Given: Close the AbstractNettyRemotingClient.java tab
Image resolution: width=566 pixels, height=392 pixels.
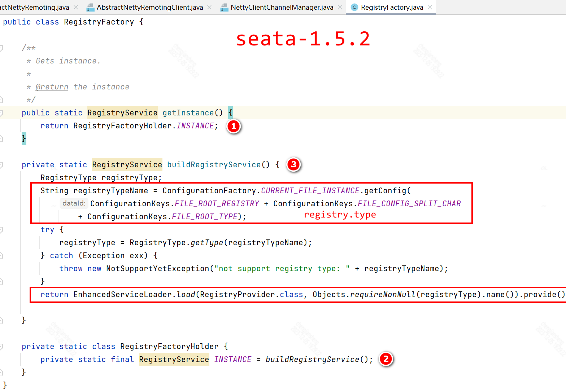Looking at the screenshot, I should (209, 7).
